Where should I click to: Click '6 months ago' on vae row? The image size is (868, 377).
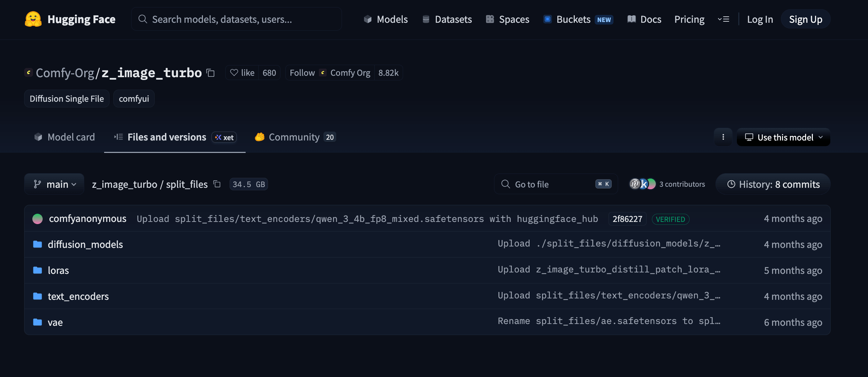(x=793, y=322)
